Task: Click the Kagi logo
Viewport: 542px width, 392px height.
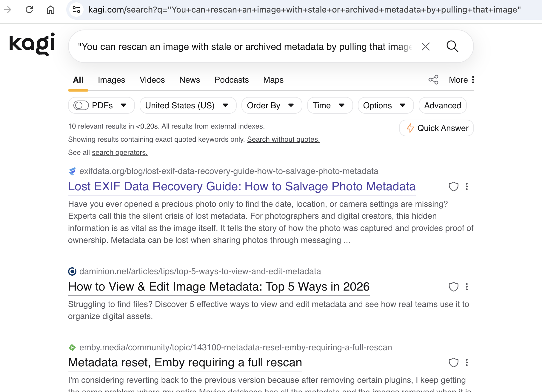Action: tap(32, 44)
